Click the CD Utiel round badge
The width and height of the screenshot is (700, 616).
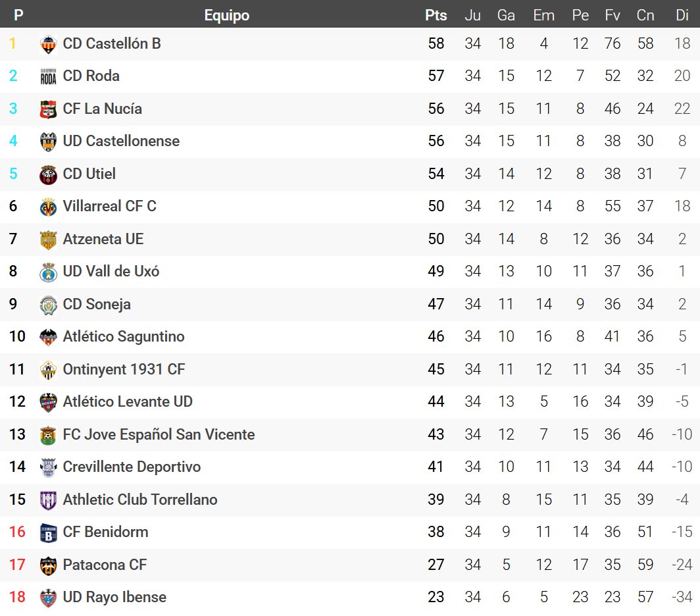[x=48, y=174]
